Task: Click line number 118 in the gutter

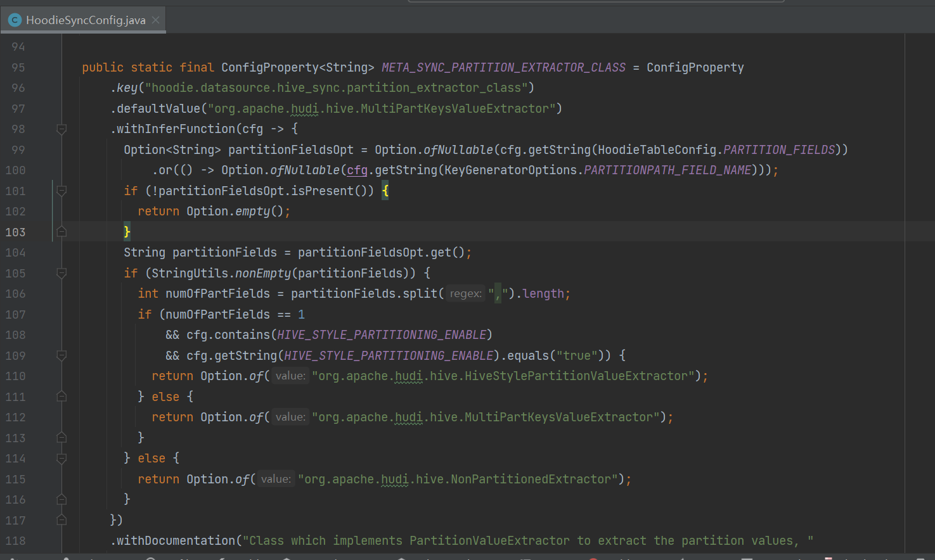Action: coord(15,540)
